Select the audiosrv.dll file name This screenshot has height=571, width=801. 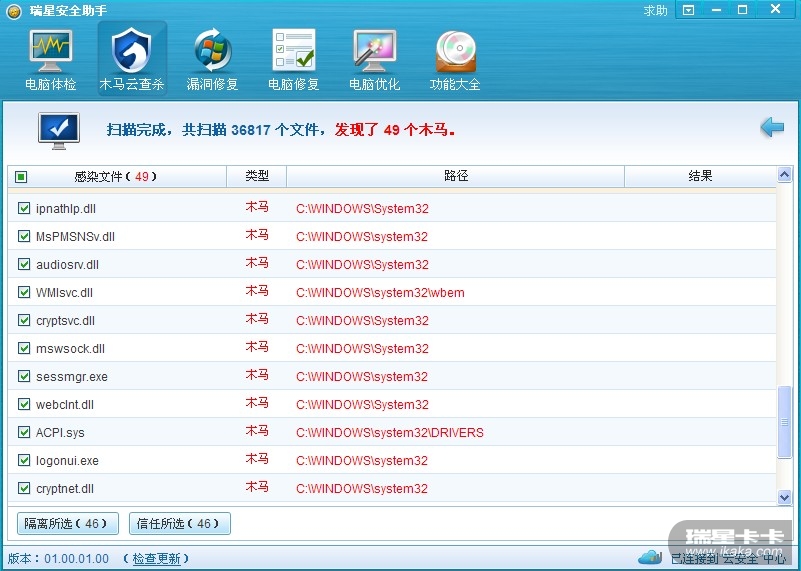(x=67, y=265)
